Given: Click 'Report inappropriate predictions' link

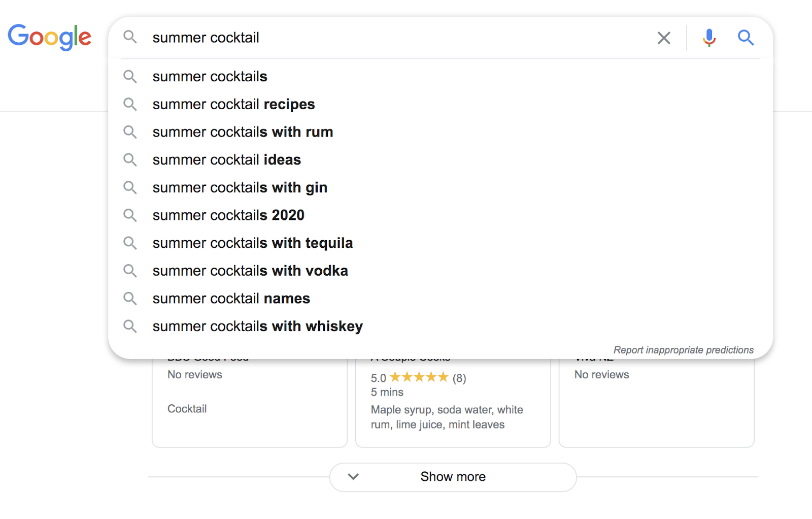Looking at the screenshot, I should pyautogui.click(x=683, y=350).
